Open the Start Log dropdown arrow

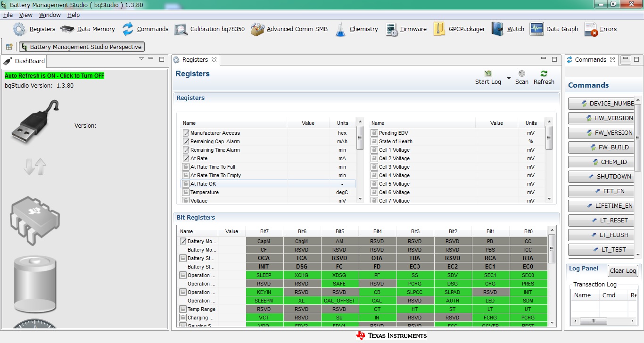[x=509, y=78]
